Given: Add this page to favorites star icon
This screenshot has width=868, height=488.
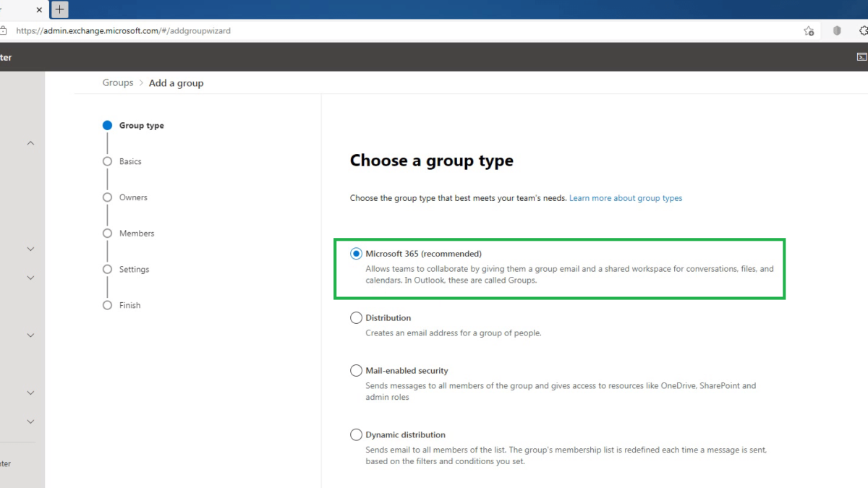Looking at the screenshot, I should tap(809, 31).
